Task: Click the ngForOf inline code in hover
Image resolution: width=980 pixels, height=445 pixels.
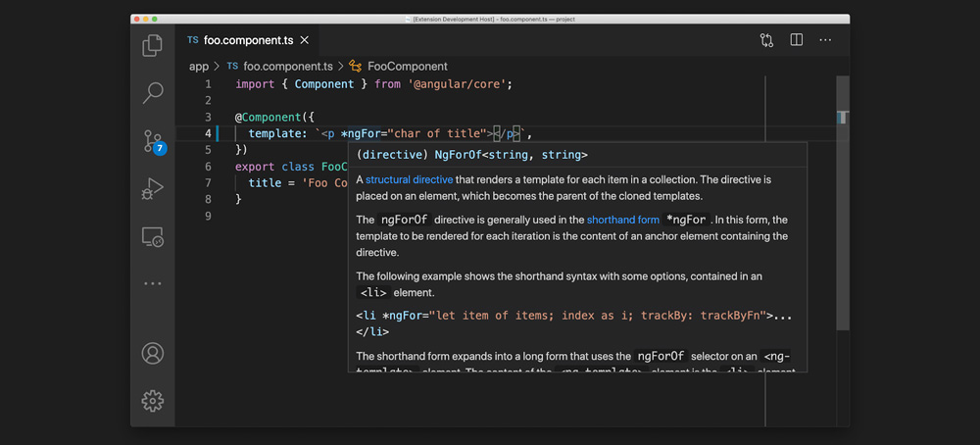Action: point(405,220)
